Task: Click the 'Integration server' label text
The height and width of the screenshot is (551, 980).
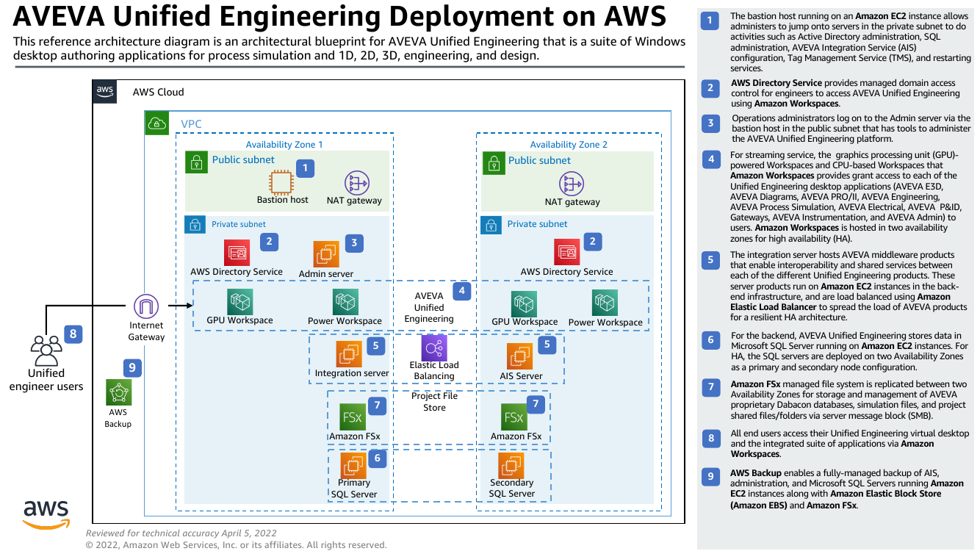Action: (352, 373)
